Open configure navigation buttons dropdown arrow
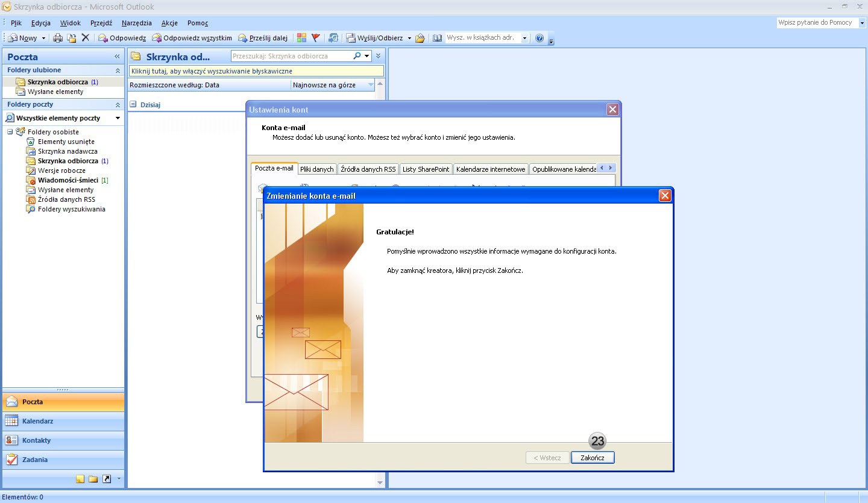Image resolution: width=868 pixels, height=503 pixels. pyautogui.click(x=119, y=479)
